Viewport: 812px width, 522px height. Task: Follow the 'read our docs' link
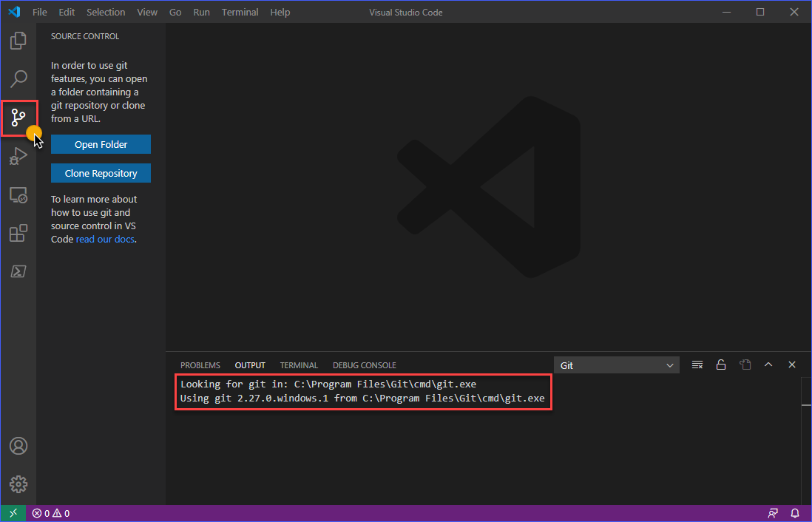(105, 239)
